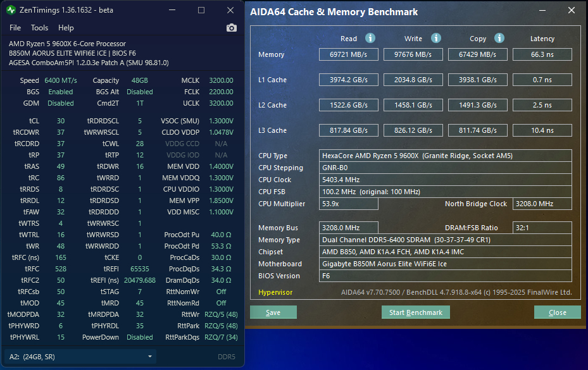The image size is (588, 370).
Task: Select L2 Cache Read 1522.6 GB/s
Action: (x=348, y=105)
